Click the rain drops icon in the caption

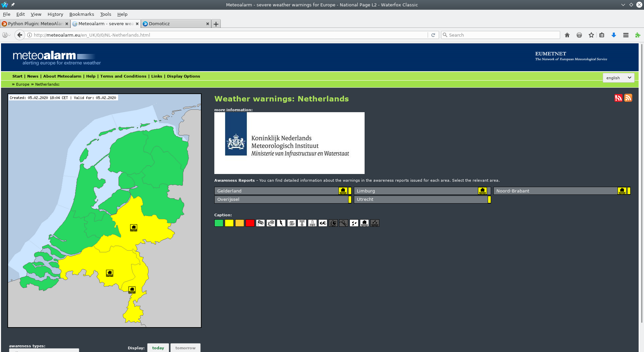pos(354,223)
